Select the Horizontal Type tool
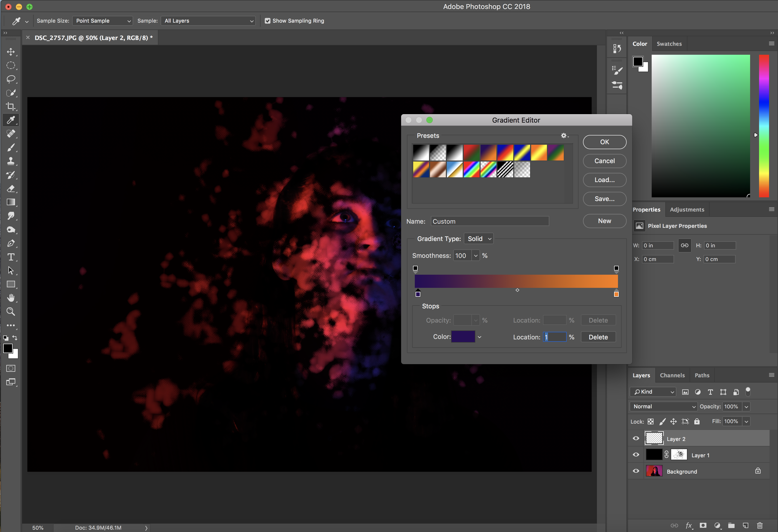Viewport: 778px width, 532px height. tap(11, 257)
